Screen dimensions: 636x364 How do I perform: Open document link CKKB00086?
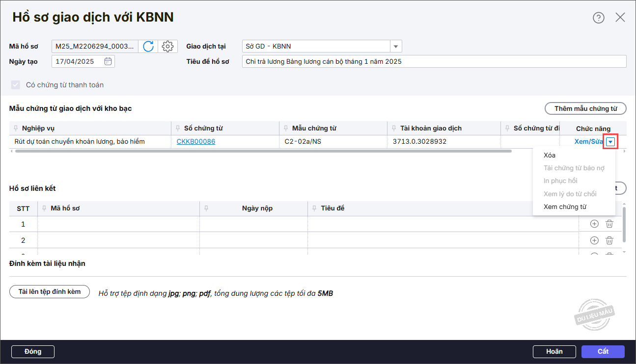click(x=195, y=142)
